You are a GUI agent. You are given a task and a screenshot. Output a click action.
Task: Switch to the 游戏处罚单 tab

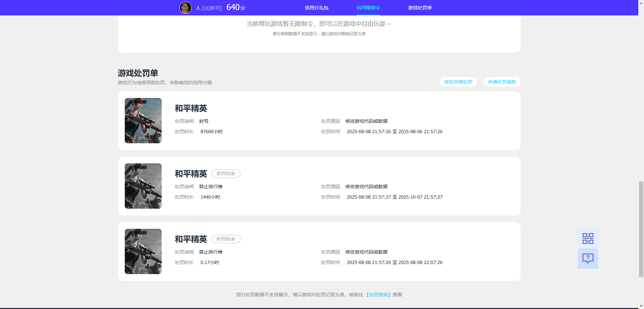pos(420,8)
